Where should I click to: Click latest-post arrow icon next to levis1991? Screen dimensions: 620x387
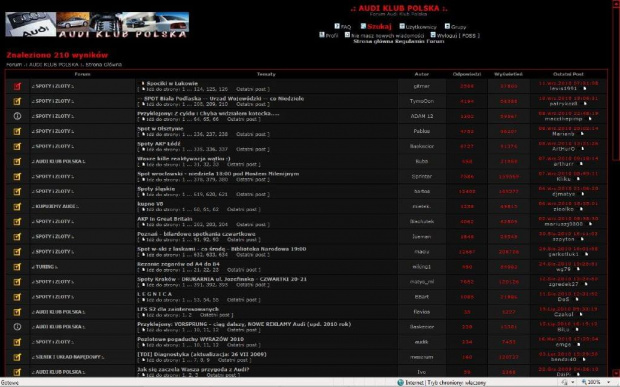pyautogui.click(x=585, y=89)
